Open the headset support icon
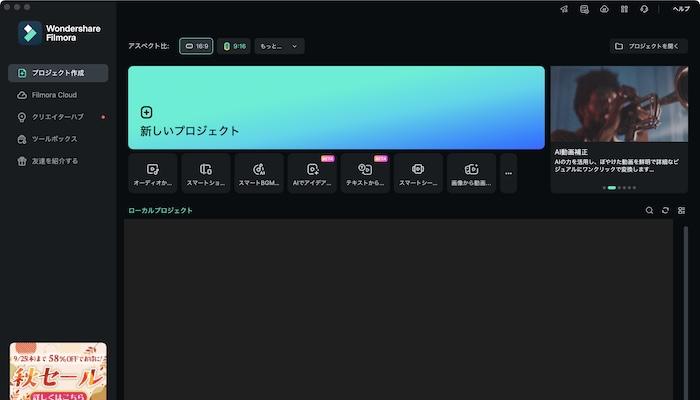The image size is (700, 400). 644,9
